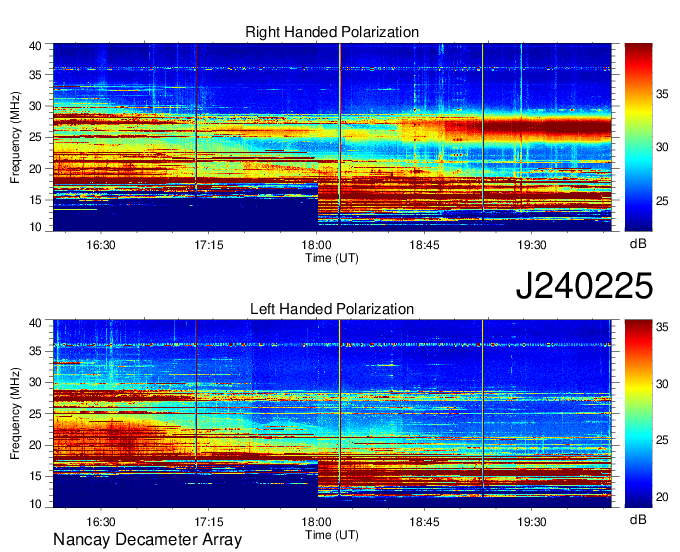Click the "25" frequency tick of left-handed plot
680x552 pixels.
point(36,414)
